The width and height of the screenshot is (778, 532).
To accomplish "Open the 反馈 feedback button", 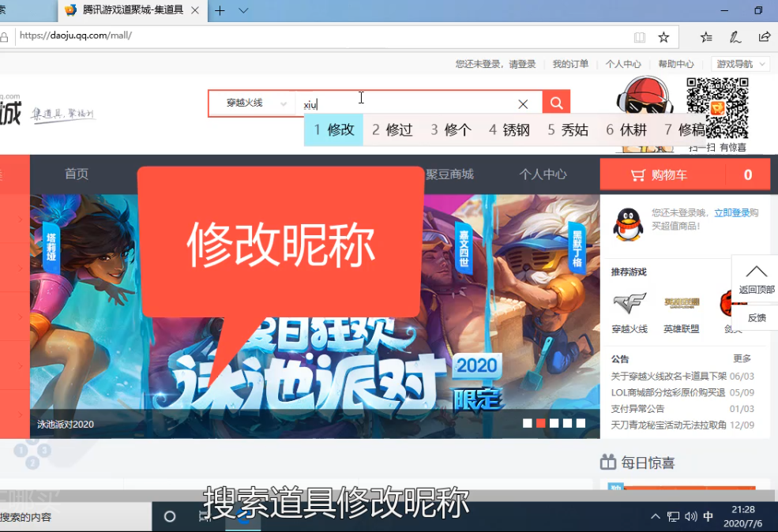I will tap(756, 318).
